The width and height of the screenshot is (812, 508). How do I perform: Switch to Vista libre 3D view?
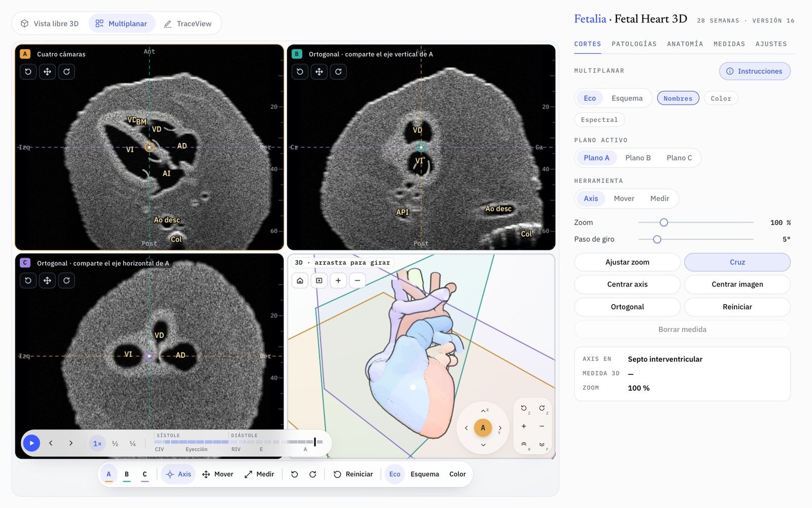pos(50,23)
